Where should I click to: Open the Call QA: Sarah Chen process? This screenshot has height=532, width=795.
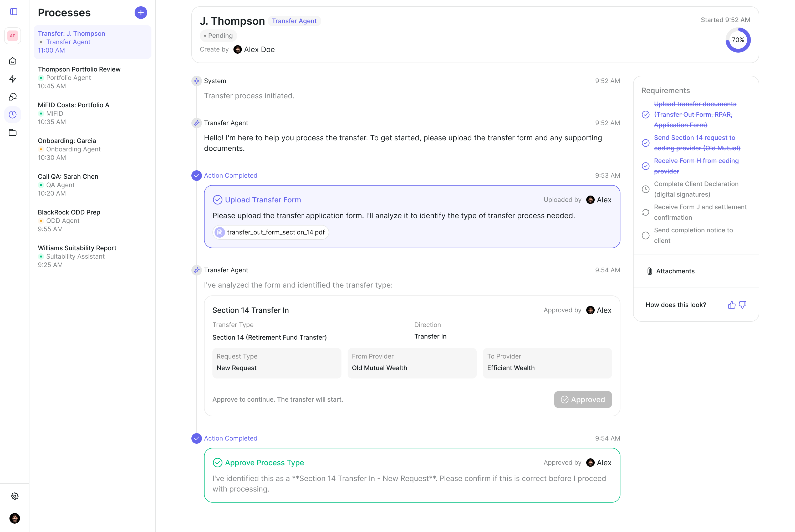[92, 185]
